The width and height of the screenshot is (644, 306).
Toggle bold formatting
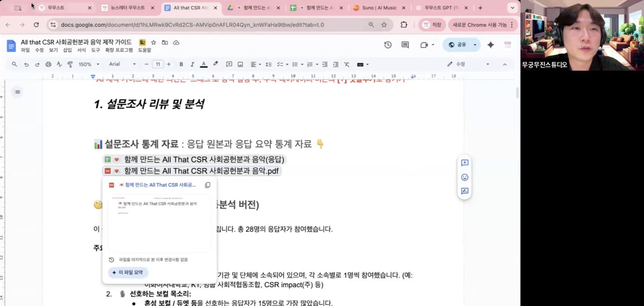pos(181,64)
